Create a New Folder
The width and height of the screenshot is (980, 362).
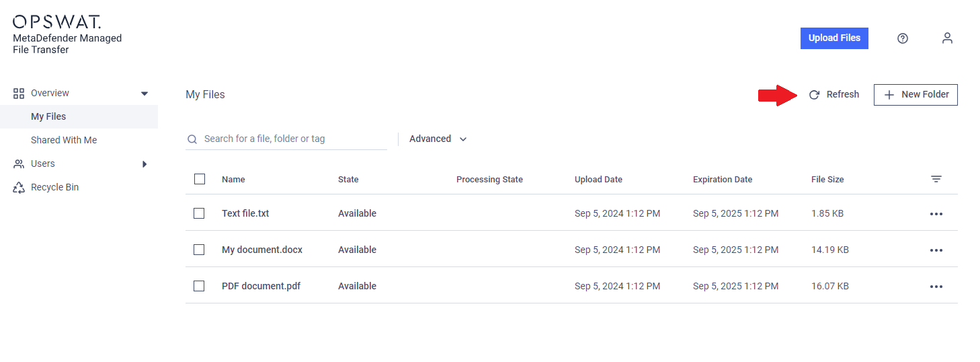pos(915,95)
